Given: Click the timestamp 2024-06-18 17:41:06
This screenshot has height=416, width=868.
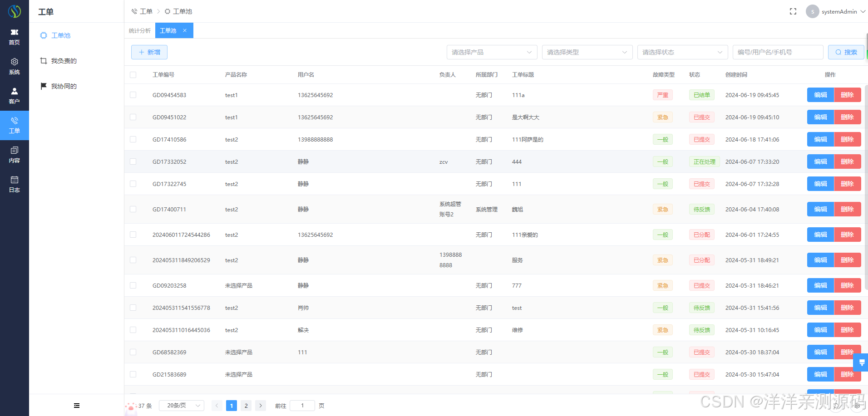Looking at the screenshot, I should click(x=752, y=139).
